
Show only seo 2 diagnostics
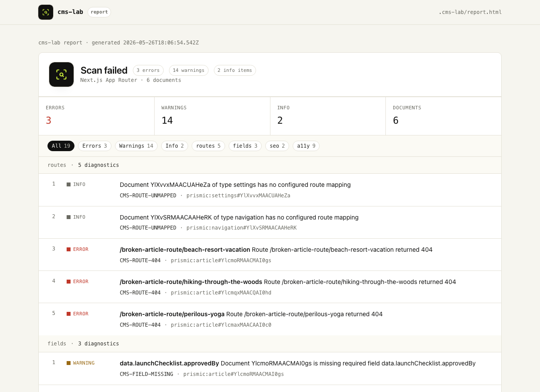277,146
